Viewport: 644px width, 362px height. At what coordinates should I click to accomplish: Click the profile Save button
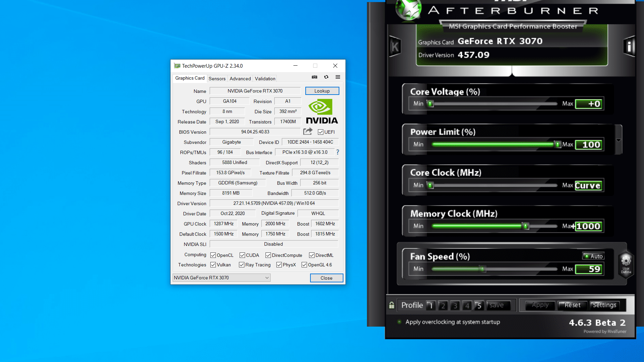[499, 306]
